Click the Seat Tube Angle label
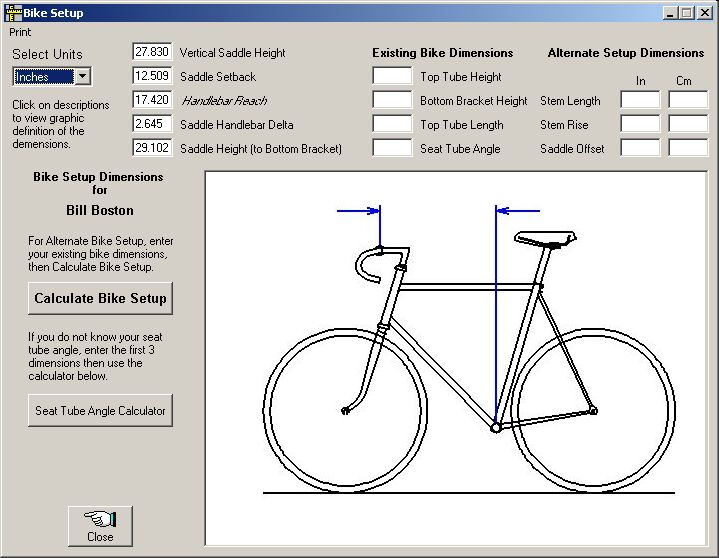Viewport: 719px width, 558px height. tap(460, 149)
